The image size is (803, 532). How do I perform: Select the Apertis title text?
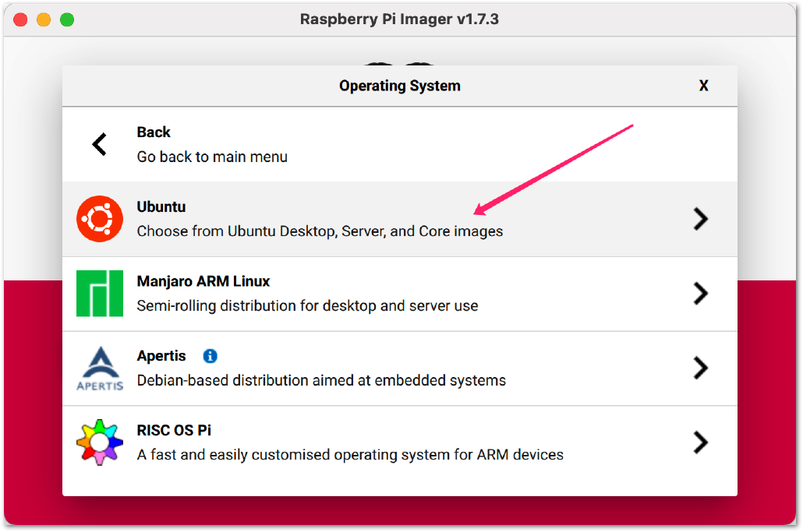[161, 356]
